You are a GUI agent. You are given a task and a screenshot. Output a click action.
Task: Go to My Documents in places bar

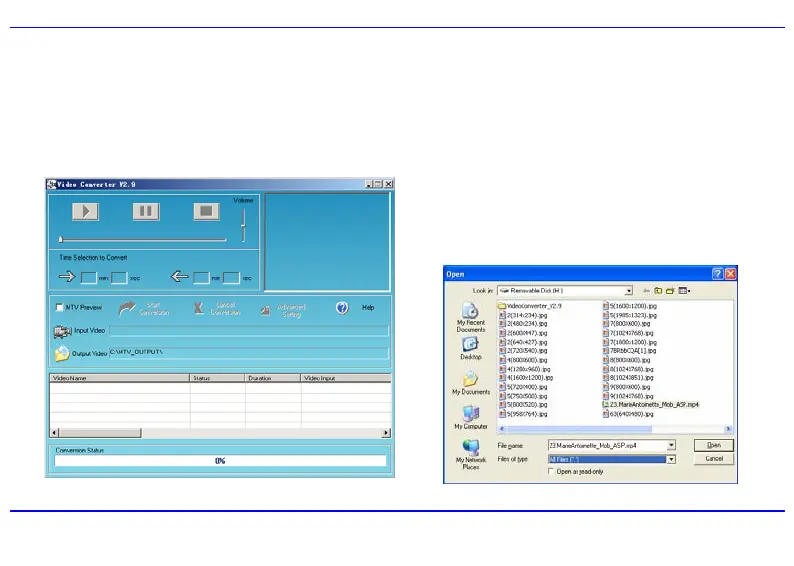coord(471,383)
